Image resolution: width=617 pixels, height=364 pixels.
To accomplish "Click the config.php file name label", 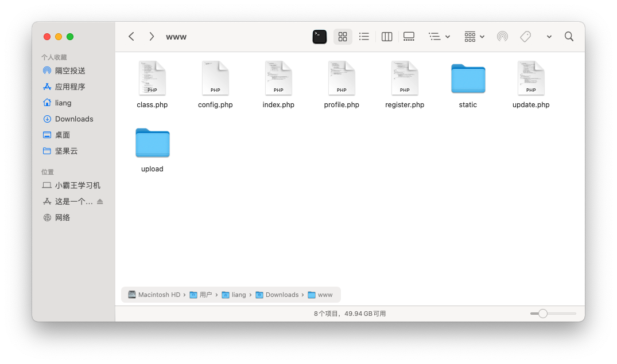I will coord(215,104).
